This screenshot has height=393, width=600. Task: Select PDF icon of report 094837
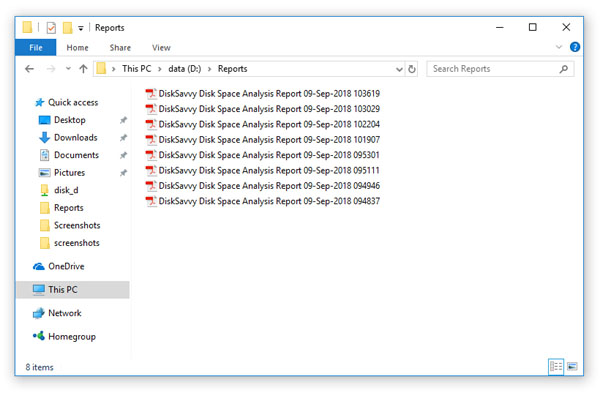coord(151,201)
